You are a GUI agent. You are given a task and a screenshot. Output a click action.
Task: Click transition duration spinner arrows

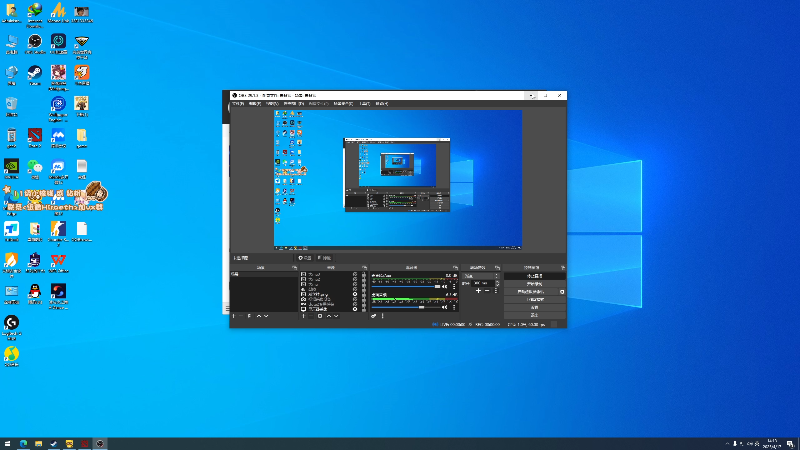coord(497,283)
